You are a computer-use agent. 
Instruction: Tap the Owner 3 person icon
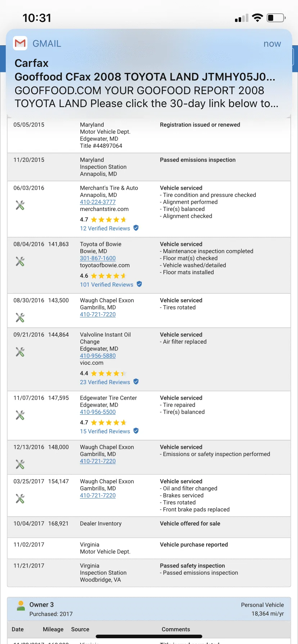tap(21, 606)
